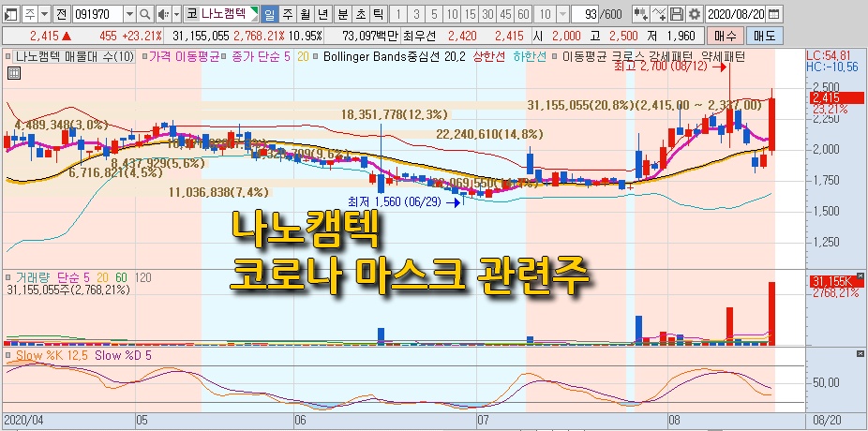Click the LC:54,81 indicator text
The height and width of the screenshot is (431, 868).
(828, 56)
